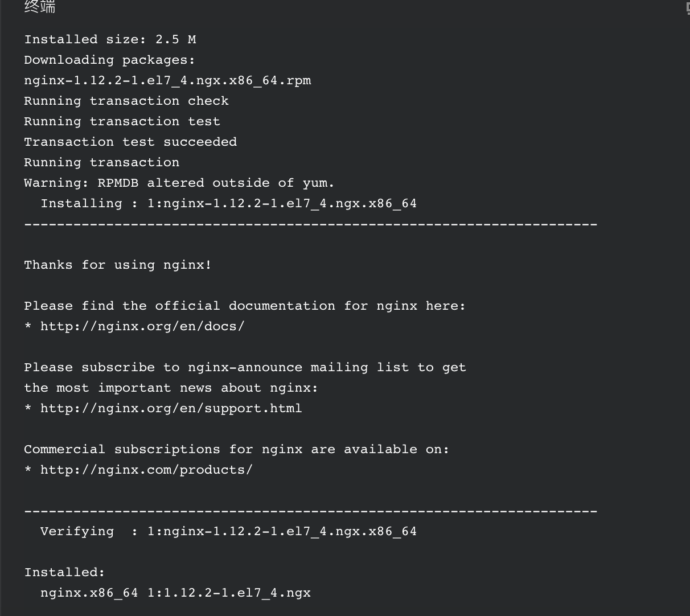The height and width of the screenshot is (616, 690).
Task: Click the 'Downloading packages:' line
Action: 109,60
